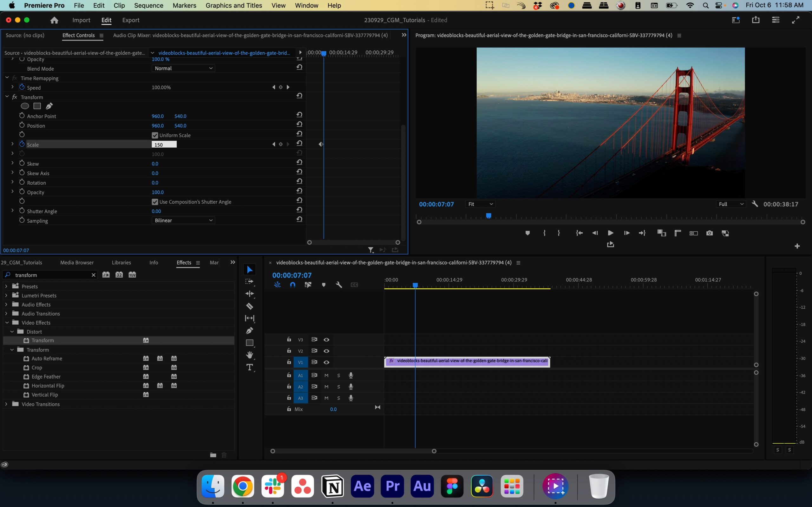Image resolution: width=812 pixels, height=507 pixels.
Task: Click the slip tool icon
Action: (250, 318)
